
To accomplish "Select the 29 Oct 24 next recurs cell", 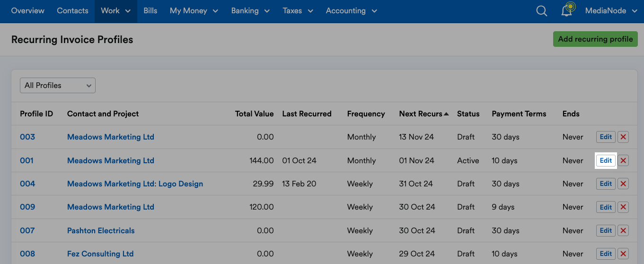I will click(417, 254).
